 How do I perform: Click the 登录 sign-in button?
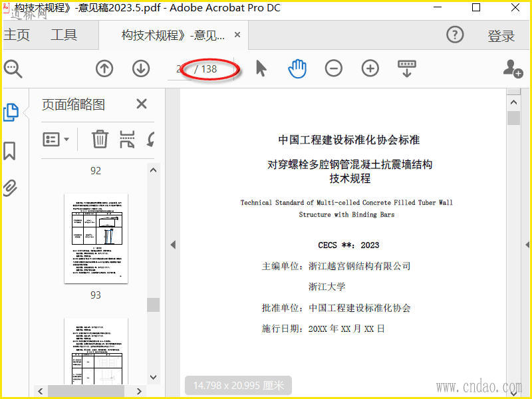click(501, 36)
